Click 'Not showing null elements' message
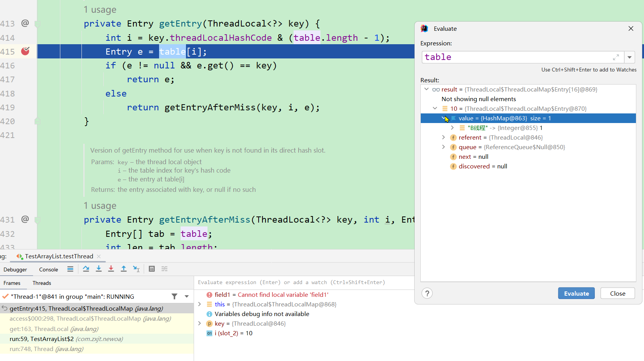Viewport: 644px width, 361px height. (479, 99)
